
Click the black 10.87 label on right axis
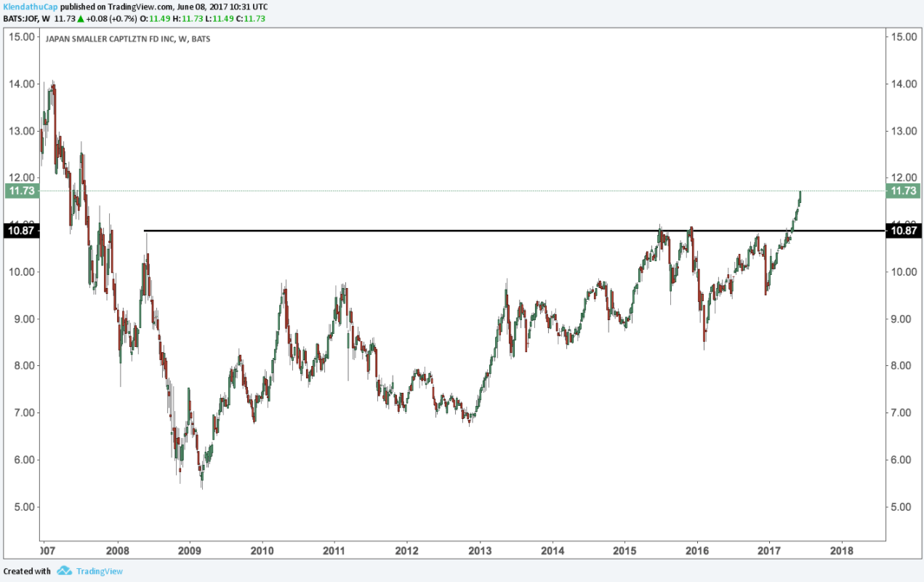click(904, 231)
